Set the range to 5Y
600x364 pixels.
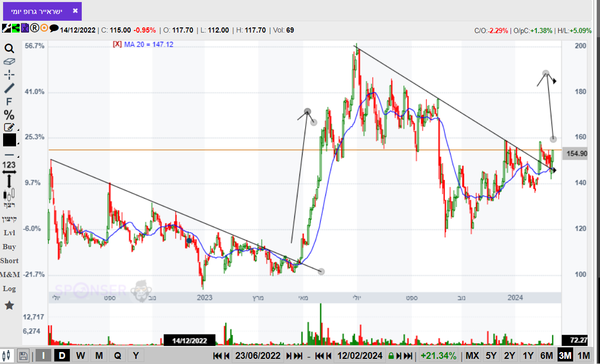pos(490,356)
